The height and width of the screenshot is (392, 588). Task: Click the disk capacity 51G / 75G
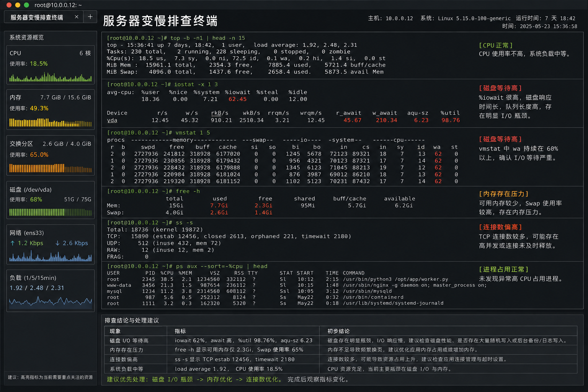[x=78, y=199]
